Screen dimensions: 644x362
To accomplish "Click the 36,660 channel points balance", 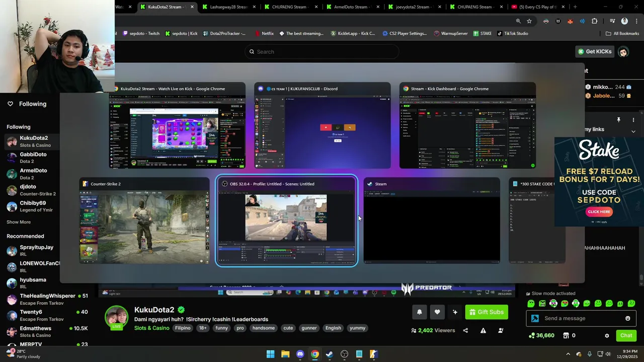I will [x=542, y=335].
